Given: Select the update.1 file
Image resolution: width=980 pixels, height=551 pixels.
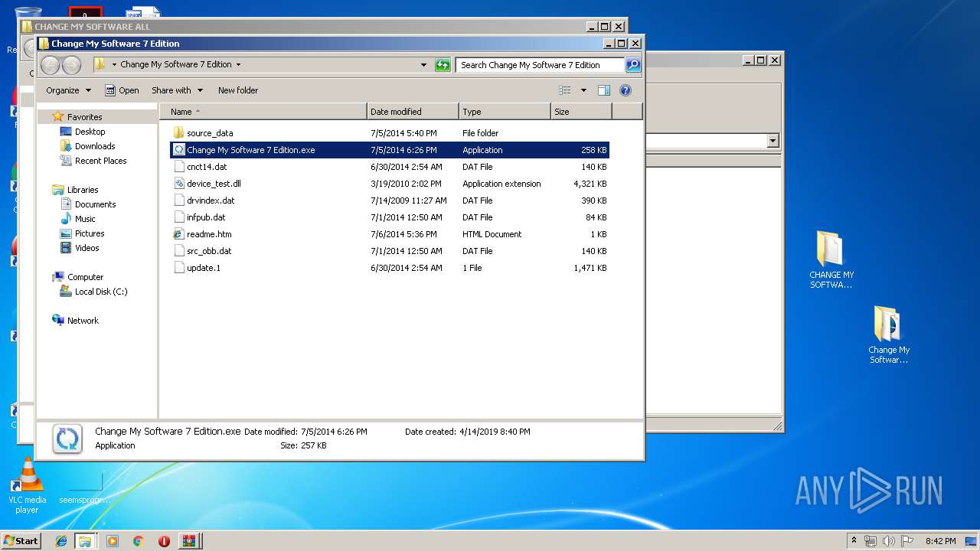Looking at the screenshot, I should click(203, 268).
